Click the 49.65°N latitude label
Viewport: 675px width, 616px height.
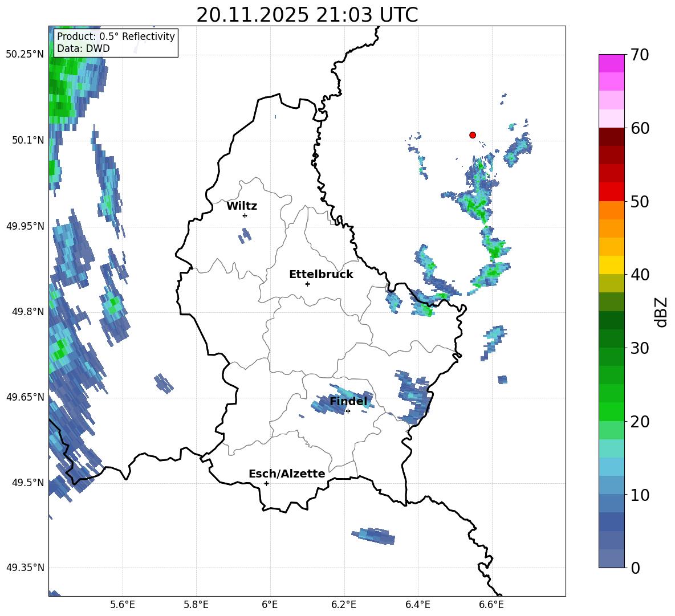25,397
